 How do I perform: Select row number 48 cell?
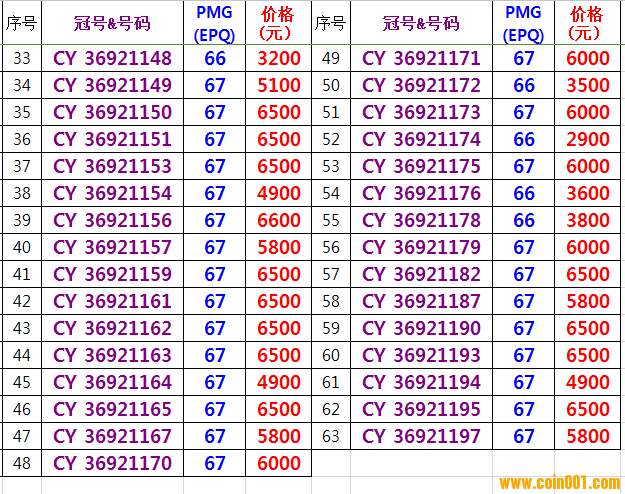(22, 463)
